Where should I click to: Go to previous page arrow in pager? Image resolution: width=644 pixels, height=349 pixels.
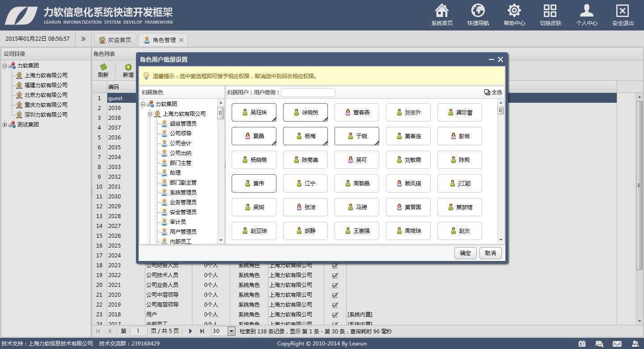[x=110, y=331]
